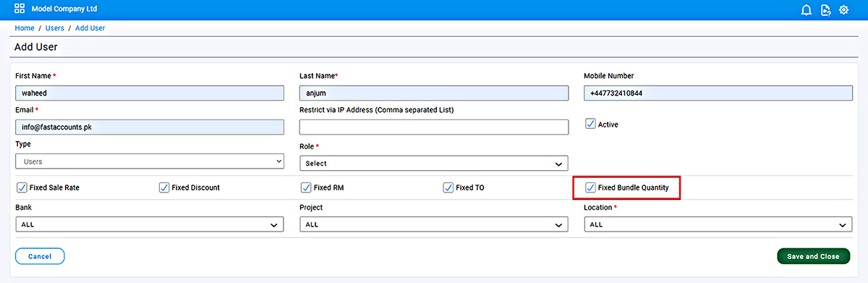Click the Restrict via IP Address field
The image size is (868, 283).
(434, 127)
